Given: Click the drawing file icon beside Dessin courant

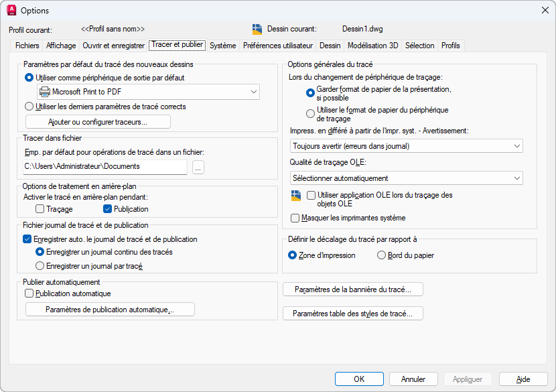Looking at the screenshot, I should click(x=257, y=29).
